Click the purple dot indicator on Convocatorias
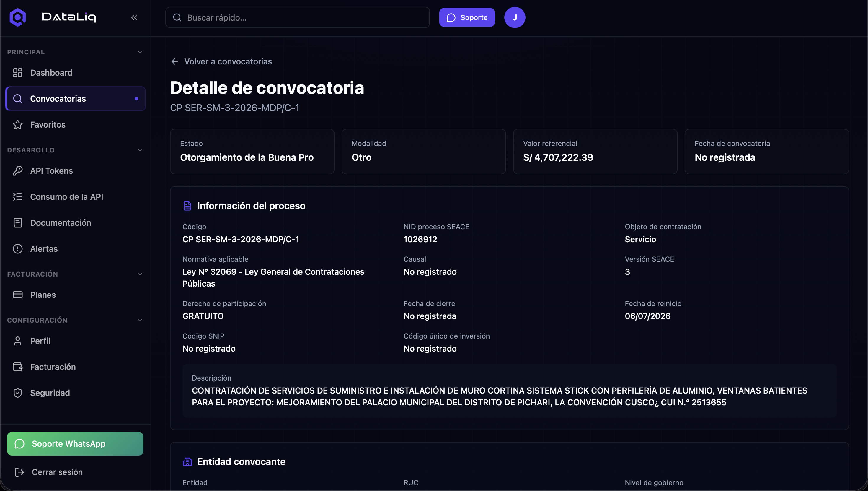The width and height of the screenshot is (868, 491). [136, 98]
